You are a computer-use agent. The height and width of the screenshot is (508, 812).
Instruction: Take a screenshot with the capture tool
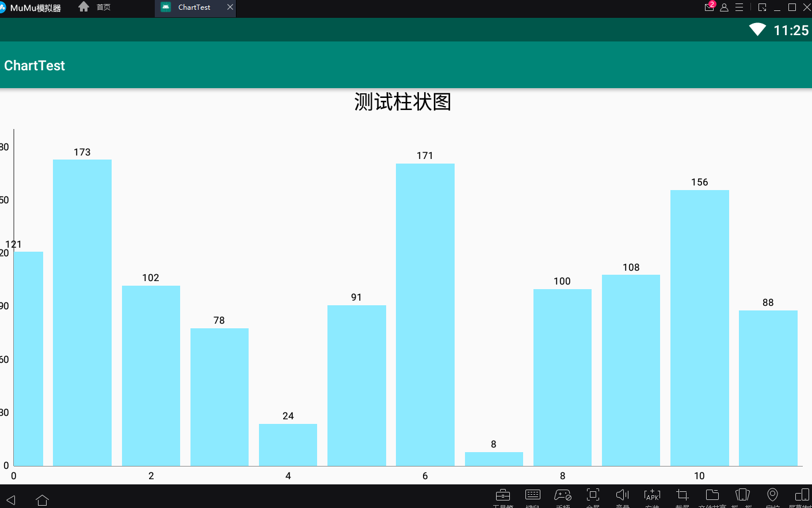tap(682, 495)
